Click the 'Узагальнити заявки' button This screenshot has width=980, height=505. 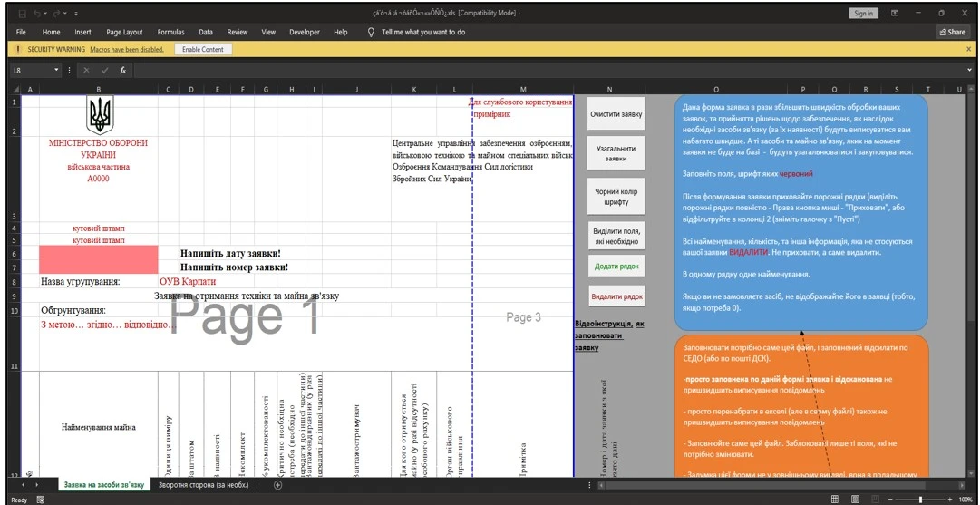616,154
